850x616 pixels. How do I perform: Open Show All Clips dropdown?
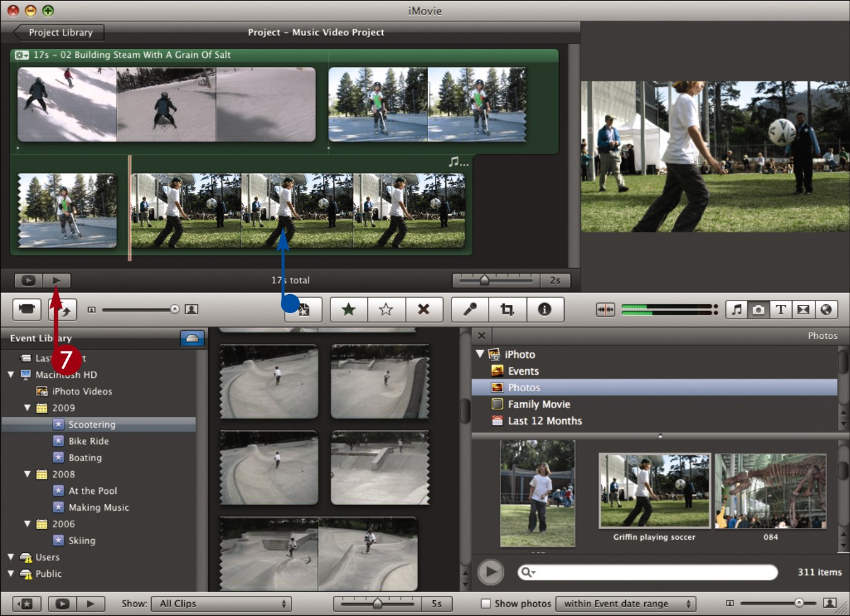pos(222,603)
